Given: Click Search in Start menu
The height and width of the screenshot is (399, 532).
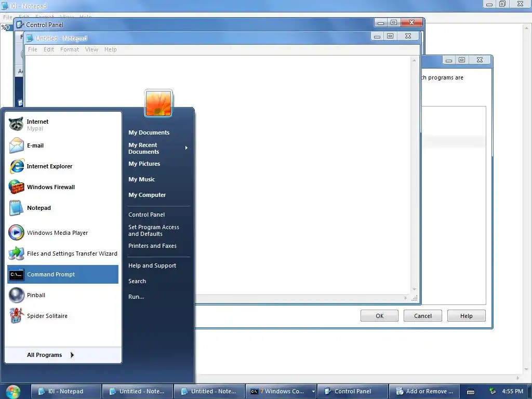Looking at the screenshot, I should pyautogui.click(x=137, y=281).
